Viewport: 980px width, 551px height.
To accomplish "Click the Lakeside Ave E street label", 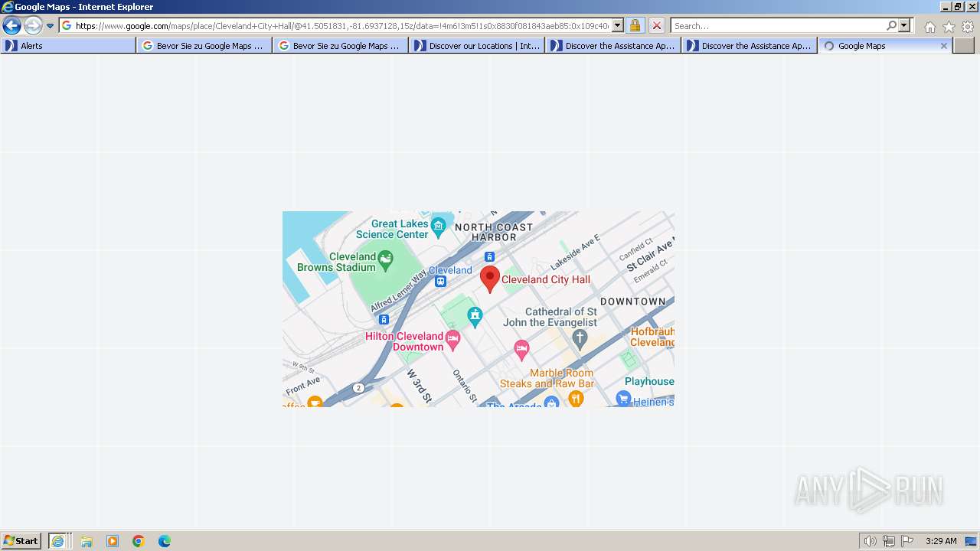I will [575, 251].
